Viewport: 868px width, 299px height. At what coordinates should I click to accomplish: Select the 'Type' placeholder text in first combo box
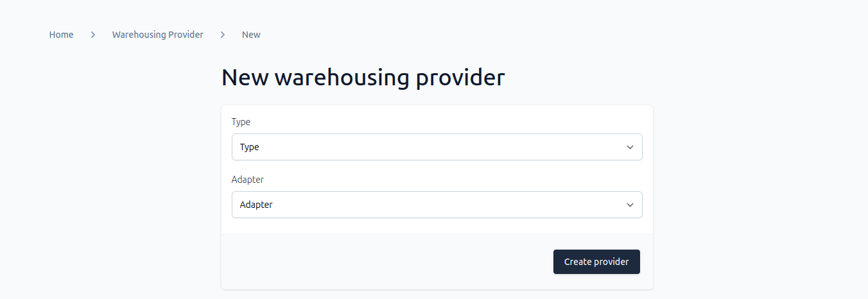point(250,147)
